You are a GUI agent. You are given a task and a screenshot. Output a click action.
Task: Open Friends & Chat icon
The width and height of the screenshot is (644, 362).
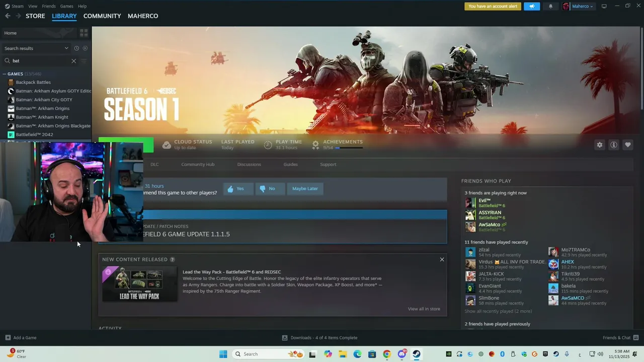tap(636, 337)
